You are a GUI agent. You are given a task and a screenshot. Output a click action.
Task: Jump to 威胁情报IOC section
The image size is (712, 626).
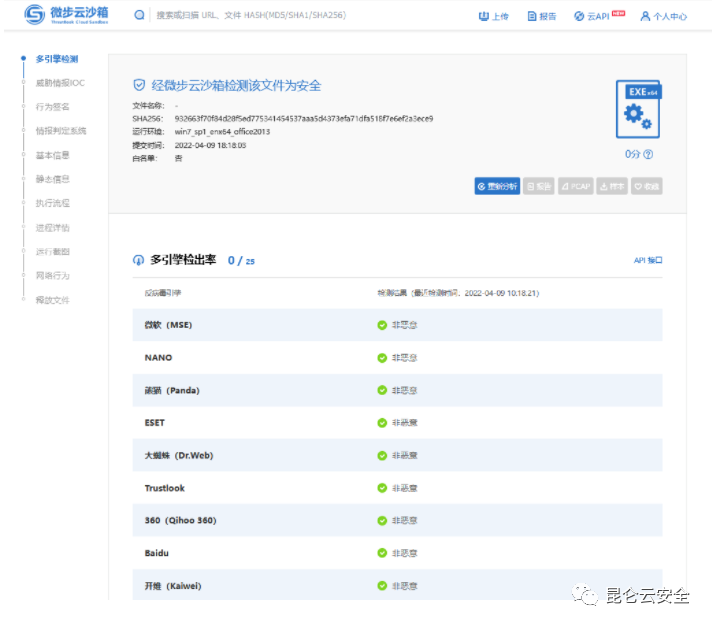(x=60, y=83)
